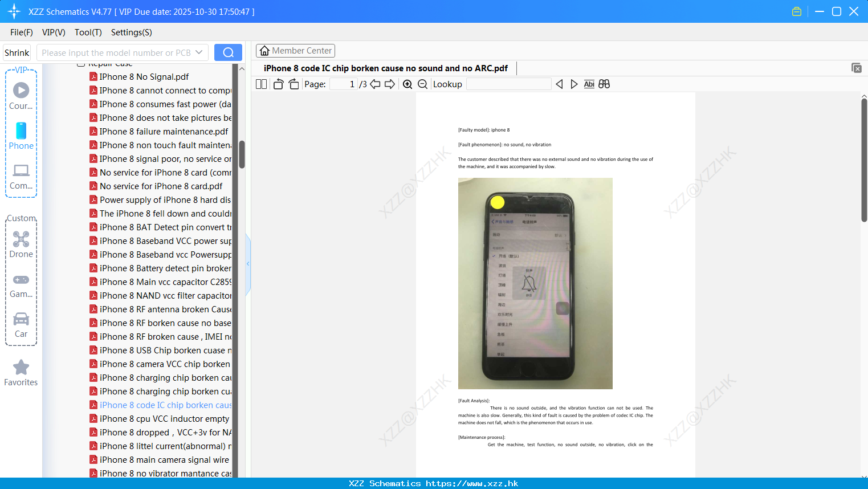868x489 pixels.
Task: Toggle the Abi match-case search option
Action: click(x=589, y=84)
